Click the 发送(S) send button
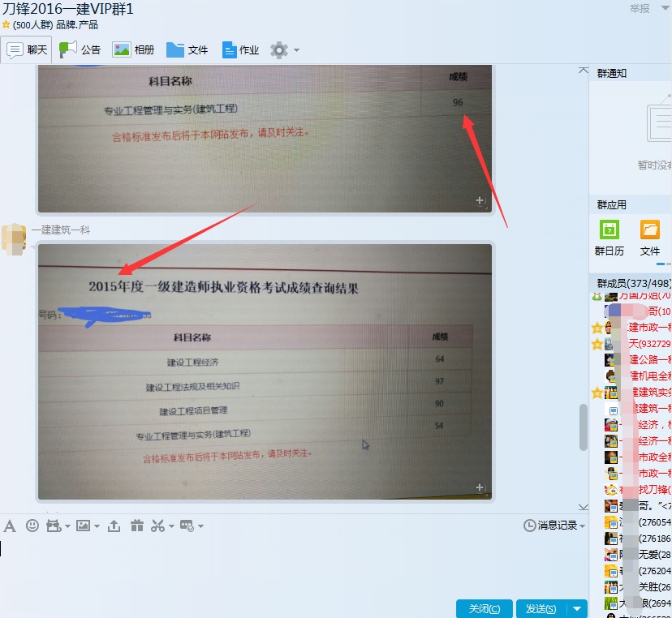The height and width of the screenshot is (618, 672). coord(541,608)
